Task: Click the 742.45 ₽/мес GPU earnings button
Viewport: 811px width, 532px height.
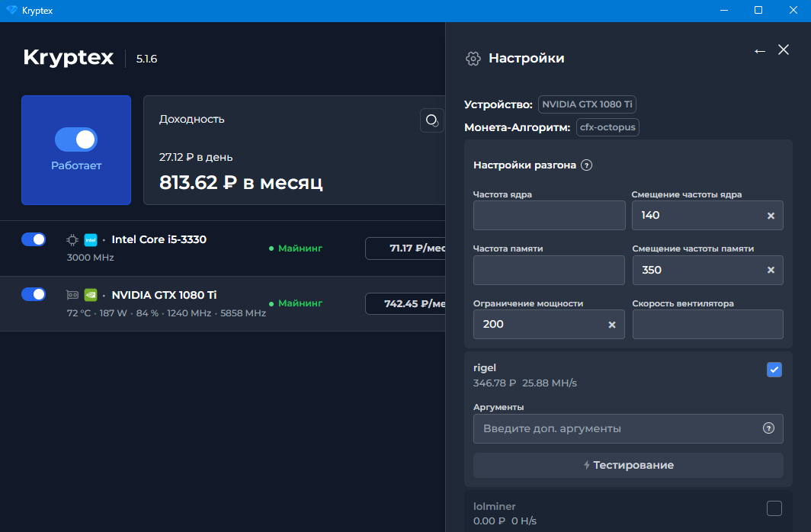Action: tap(405, 303)
